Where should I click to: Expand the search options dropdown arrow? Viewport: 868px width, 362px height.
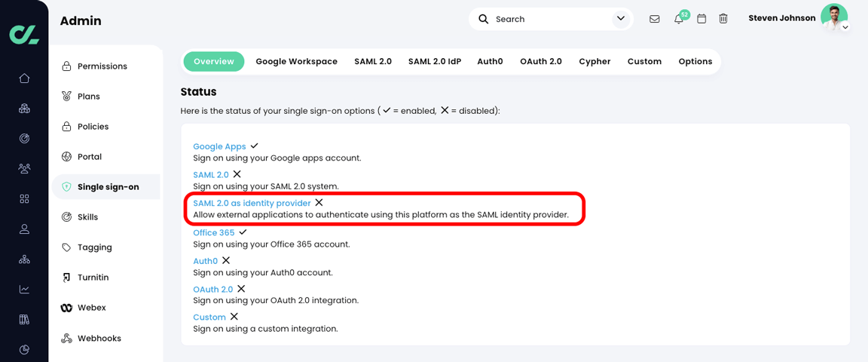(621, 19)
